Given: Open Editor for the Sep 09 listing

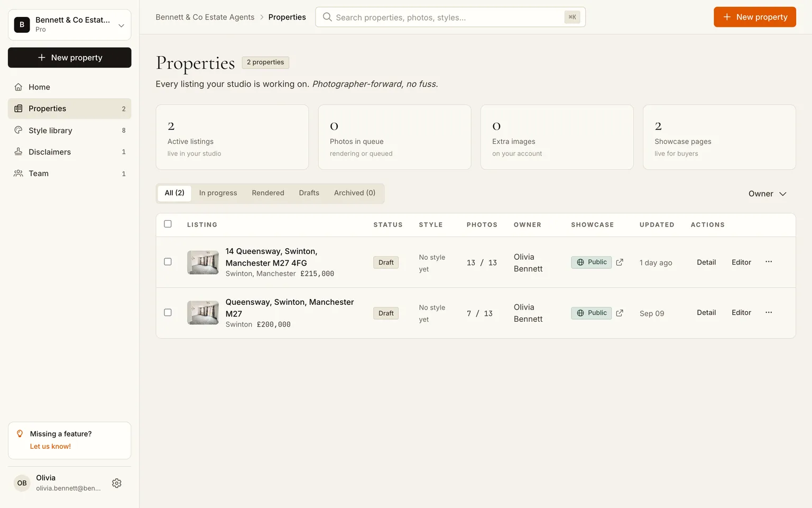Looking at the screenshot, I should point(741,313).
